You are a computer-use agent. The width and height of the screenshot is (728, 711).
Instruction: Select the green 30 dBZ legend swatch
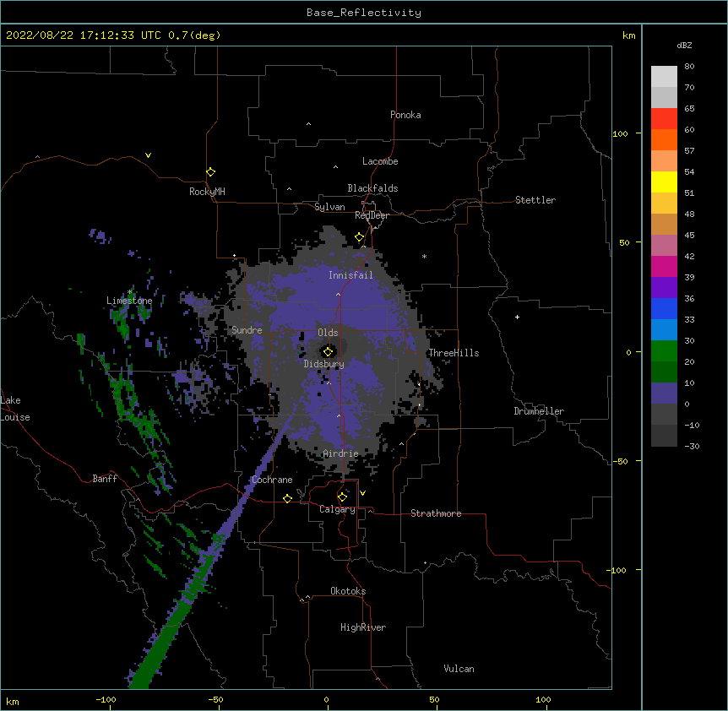664,351
